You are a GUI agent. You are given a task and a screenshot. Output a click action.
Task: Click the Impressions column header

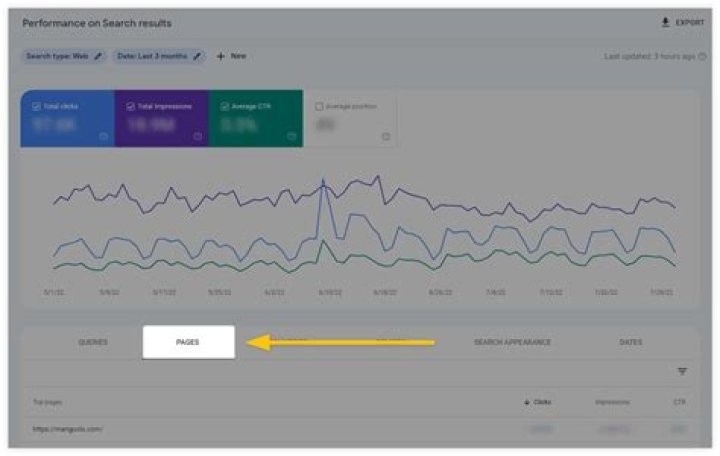point(612,402)
